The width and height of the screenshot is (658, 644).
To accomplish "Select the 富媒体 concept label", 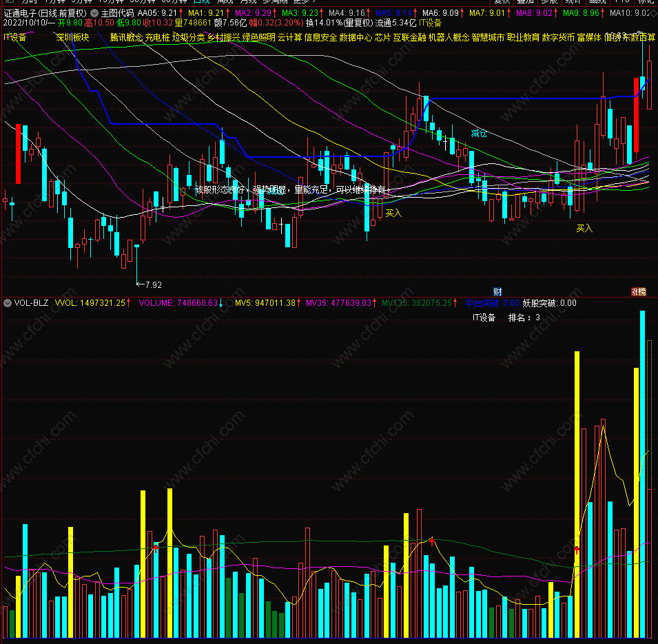I will (x=589, y=38).
